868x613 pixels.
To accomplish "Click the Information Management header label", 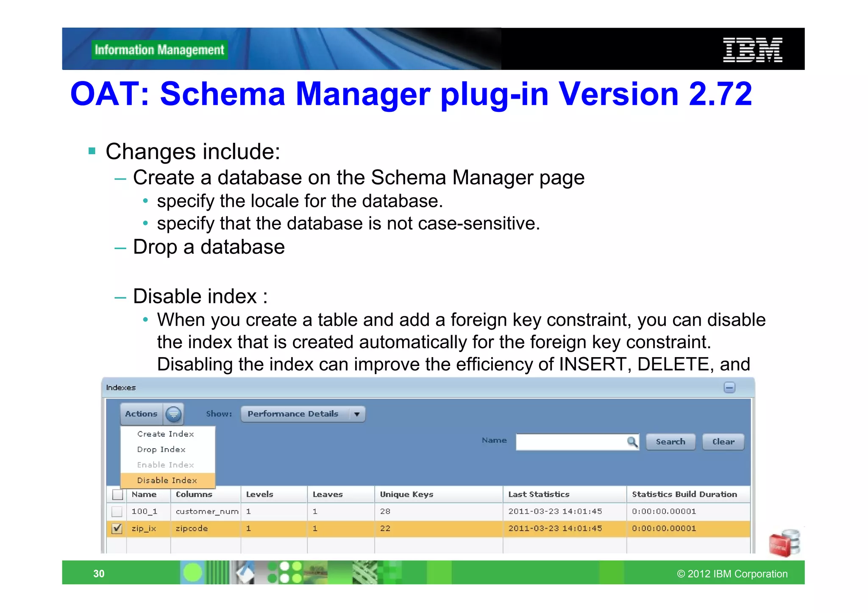I will (x=159, y=50).
